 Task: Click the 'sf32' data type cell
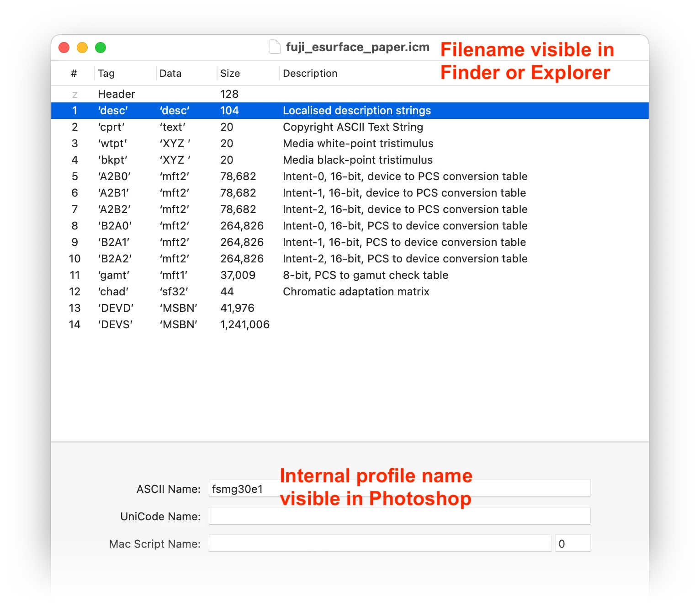pyautogui.click(x=174, y=292)
